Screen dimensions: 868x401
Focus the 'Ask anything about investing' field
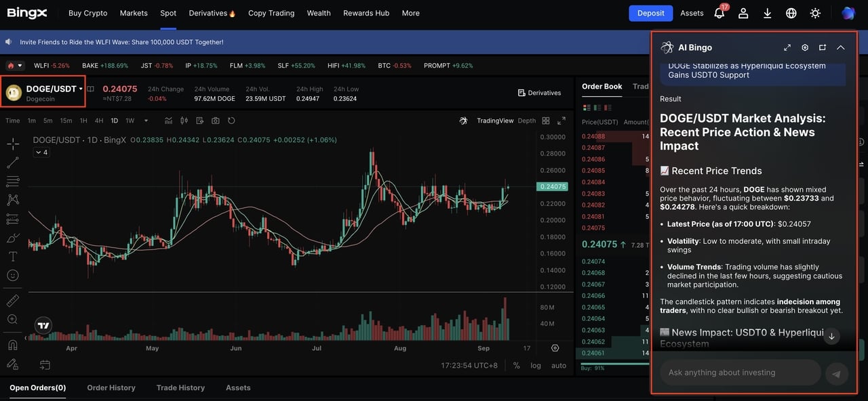(741, 373)
